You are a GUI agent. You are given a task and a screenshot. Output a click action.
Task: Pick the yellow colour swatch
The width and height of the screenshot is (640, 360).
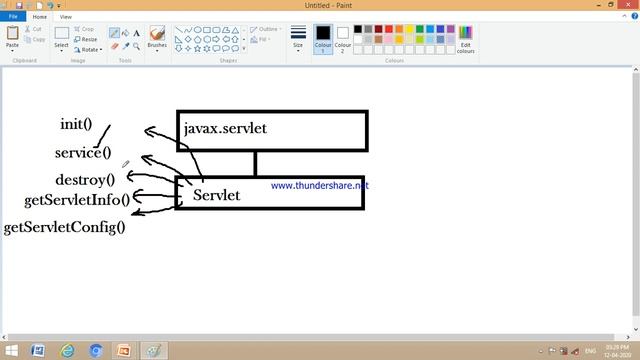click(409, 29)
